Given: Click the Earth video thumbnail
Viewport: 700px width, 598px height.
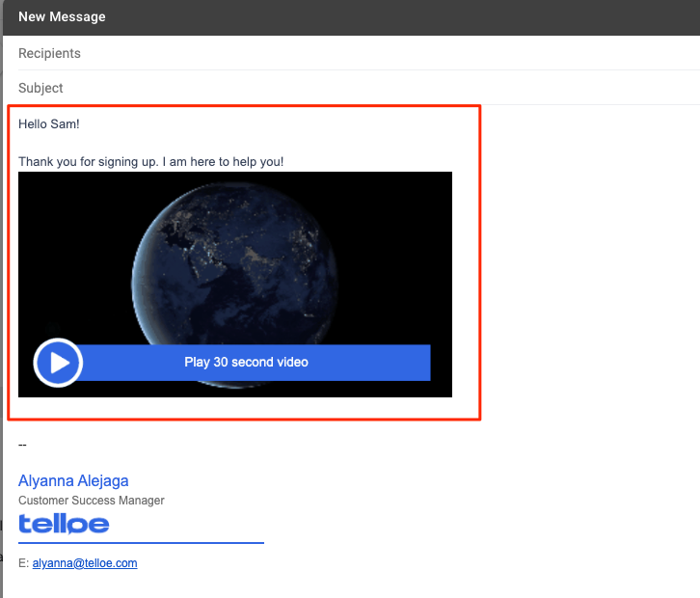Looking at the screenshot, I should [x=235, y=284].
